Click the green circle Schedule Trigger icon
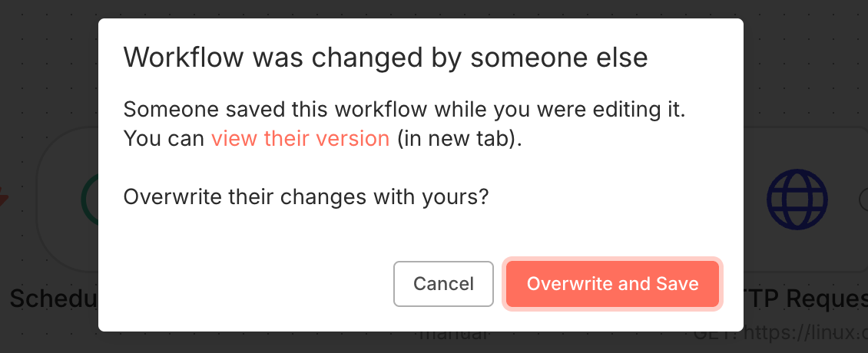This screenshot has height=353, width=868. click(89, 200)
